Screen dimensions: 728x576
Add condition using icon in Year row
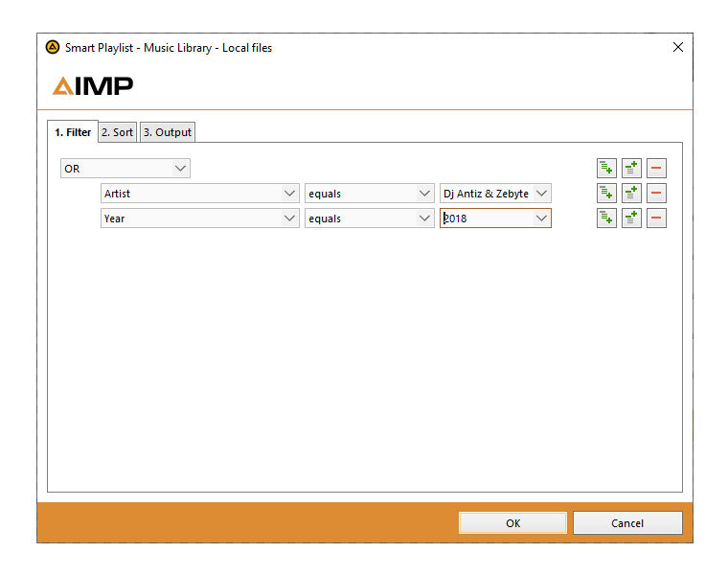[606, 219]
